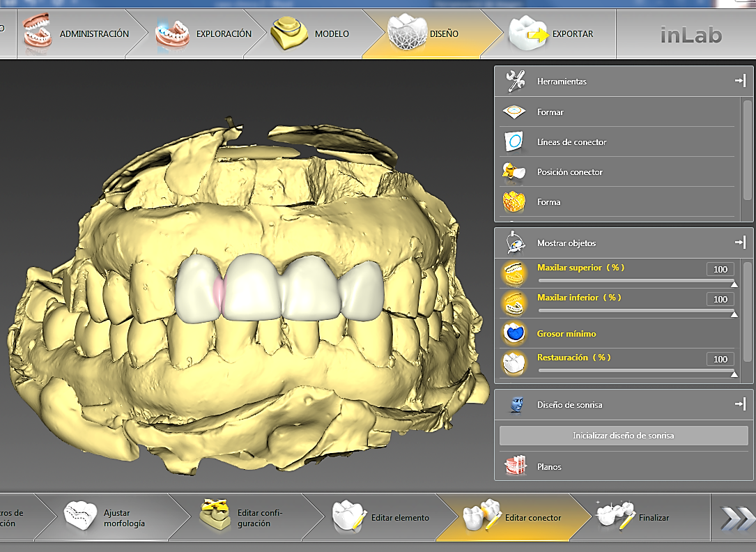
Task: Toggle Restauración visibility icon
Action: [x=514, y=363]
